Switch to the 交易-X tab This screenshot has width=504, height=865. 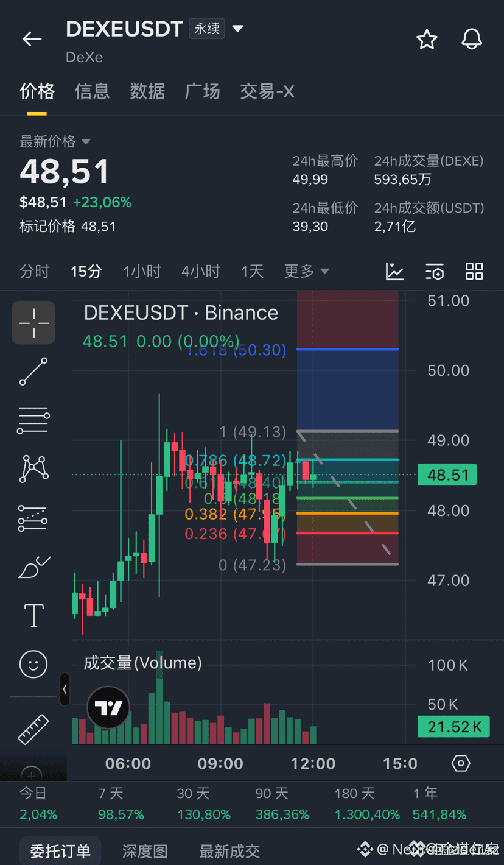pos(267,91)
